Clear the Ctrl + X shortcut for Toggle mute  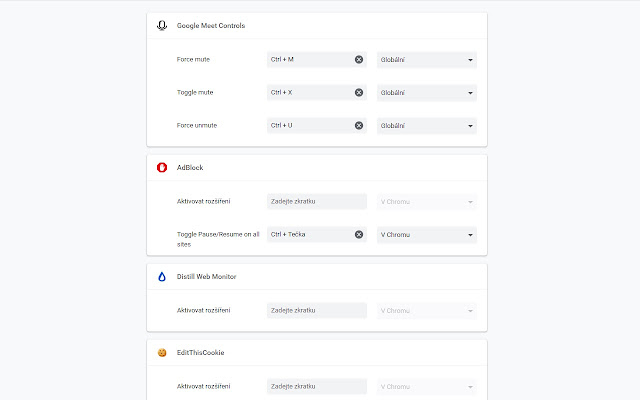click(x=359, y=93)
